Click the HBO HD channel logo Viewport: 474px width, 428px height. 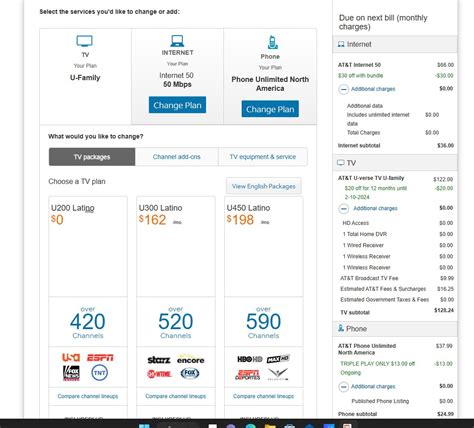coord(250,359)
